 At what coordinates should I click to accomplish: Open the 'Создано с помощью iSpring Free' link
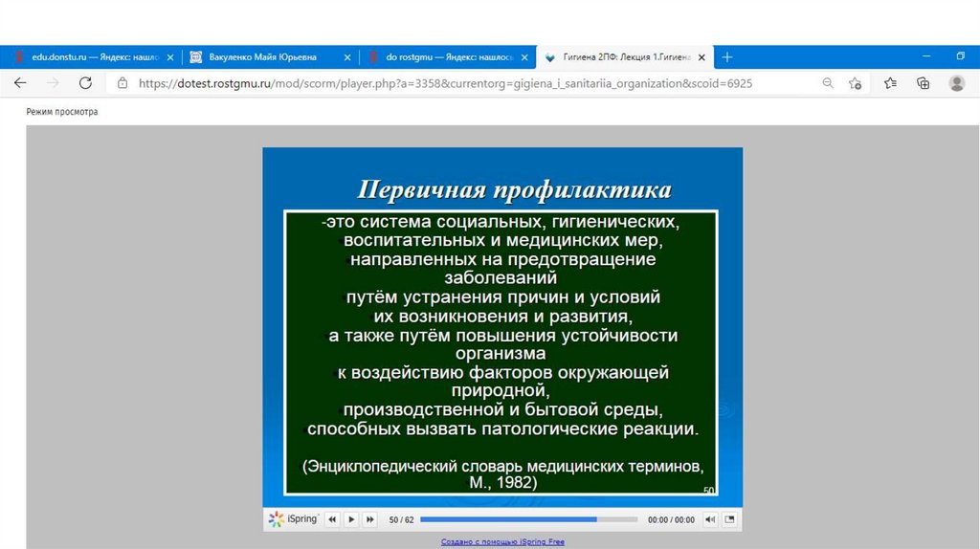tap(502, 542)
